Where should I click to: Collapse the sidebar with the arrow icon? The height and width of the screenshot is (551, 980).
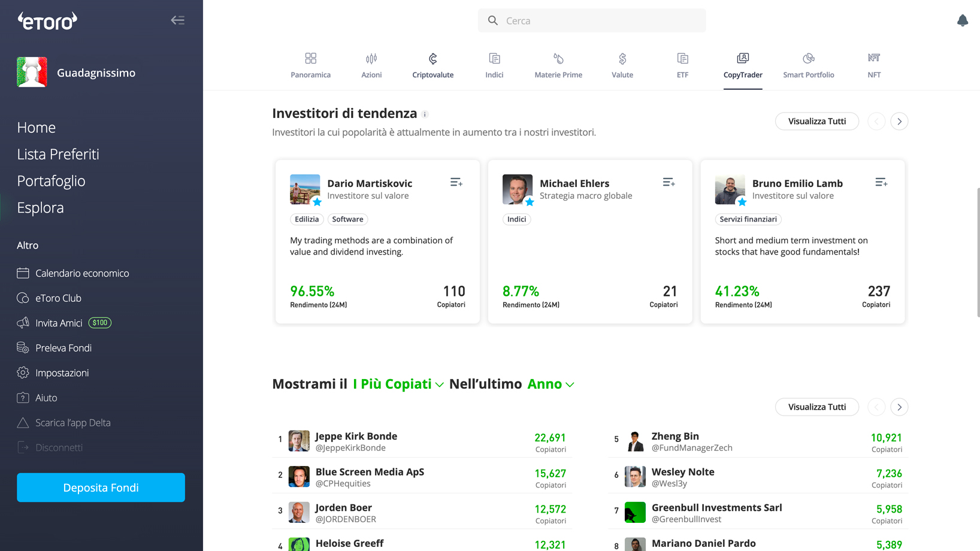click(177, 20)
